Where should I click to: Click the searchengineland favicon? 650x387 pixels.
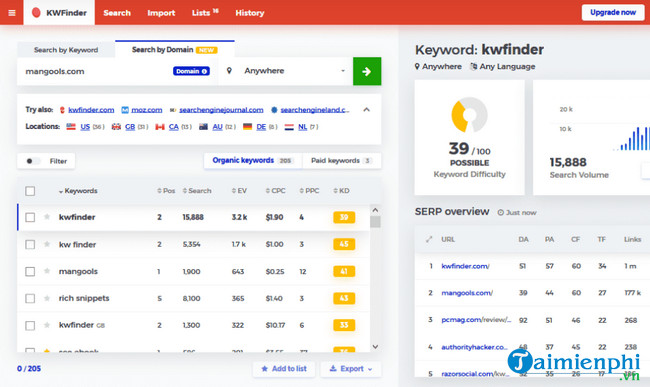[274, 110]
